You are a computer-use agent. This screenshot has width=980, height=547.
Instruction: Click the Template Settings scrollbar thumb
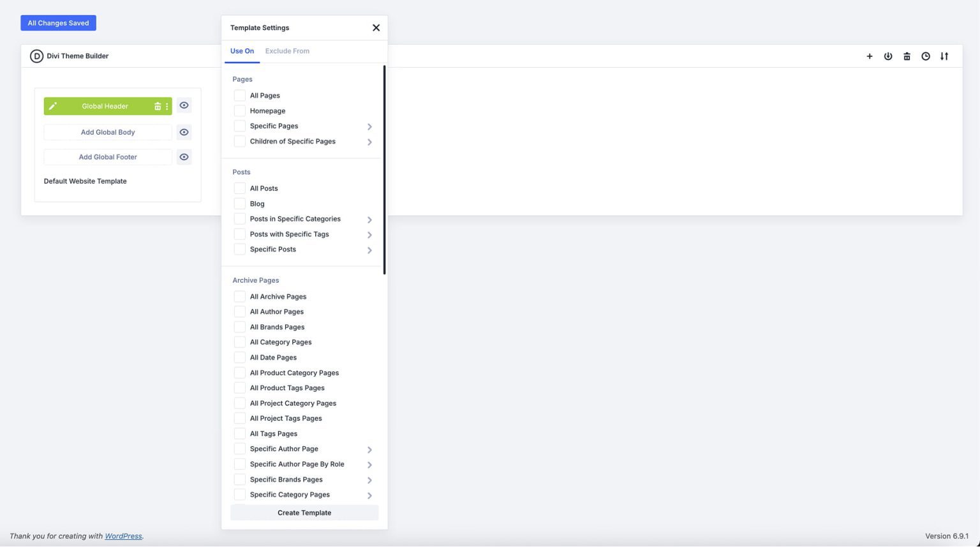coord(384,170)
